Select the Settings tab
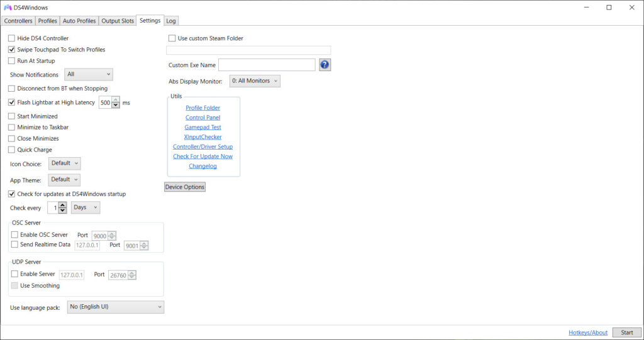Screen dimensions: 644x340 [x=150, y=21]
